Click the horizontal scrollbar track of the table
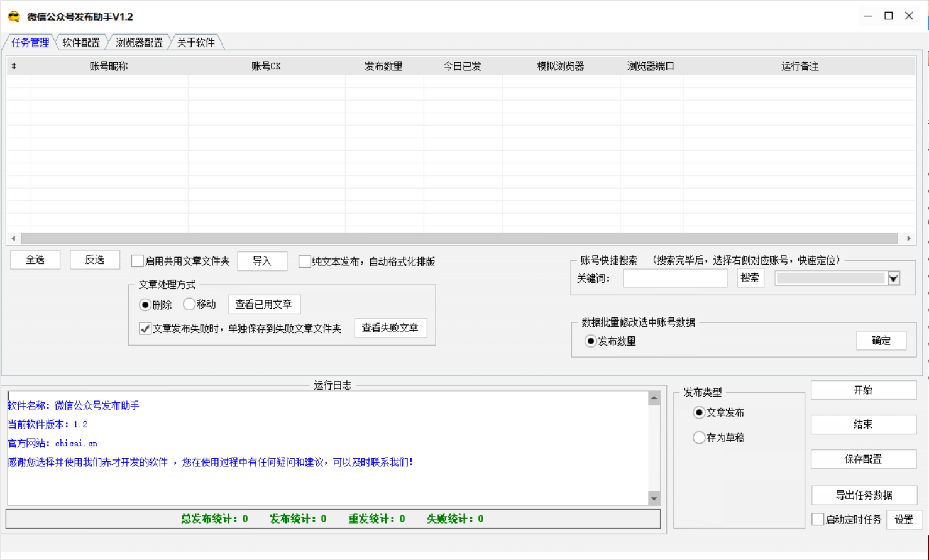The height and width of the screenshot is (560, 929). pyautogui.click(x=459, y=238)
